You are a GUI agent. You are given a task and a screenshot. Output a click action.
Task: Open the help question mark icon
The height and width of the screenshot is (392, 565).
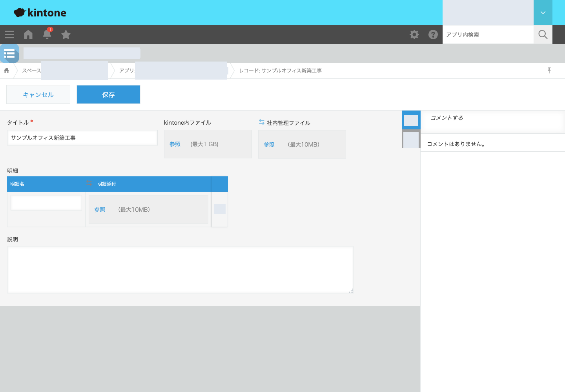(x=433, y=34)
